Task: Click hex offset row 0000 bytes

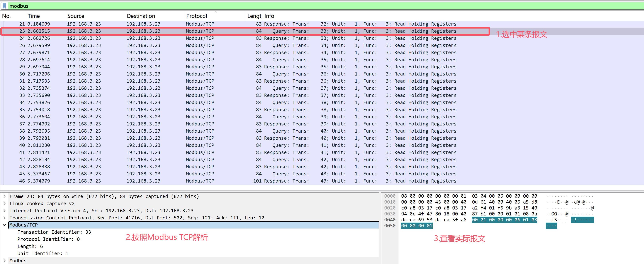Action: point(469,196)
